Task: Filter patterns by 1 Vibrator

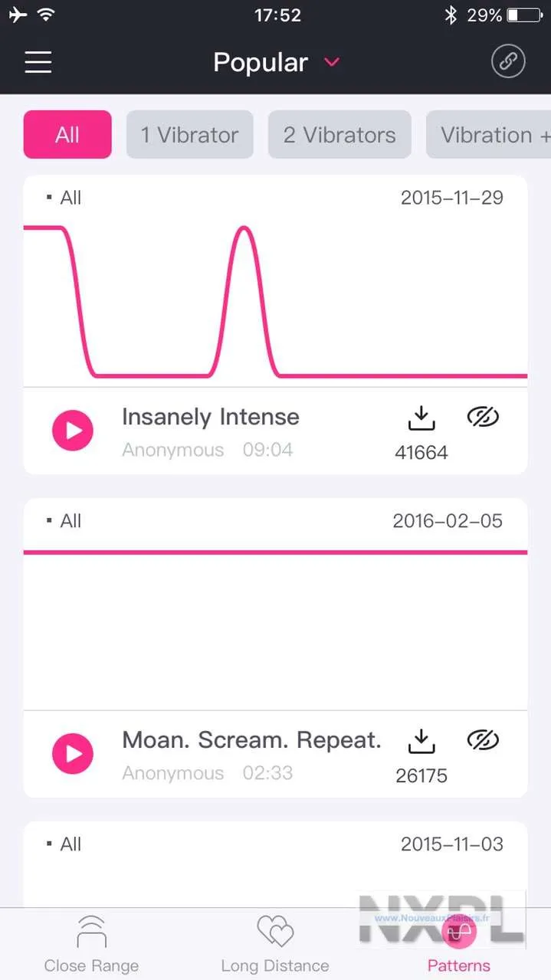Action: tap(189, 135)
